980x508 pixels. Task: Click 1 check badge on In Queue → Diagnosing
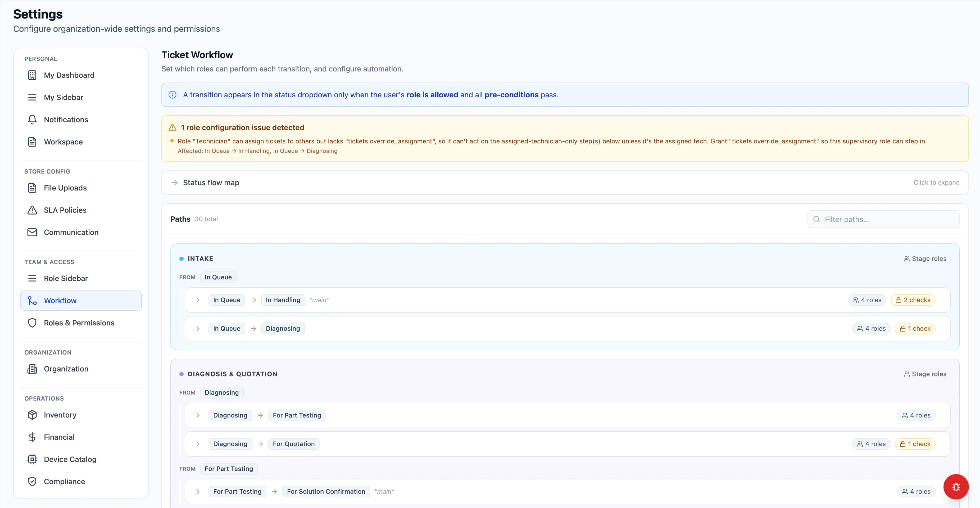coord(915,329)
